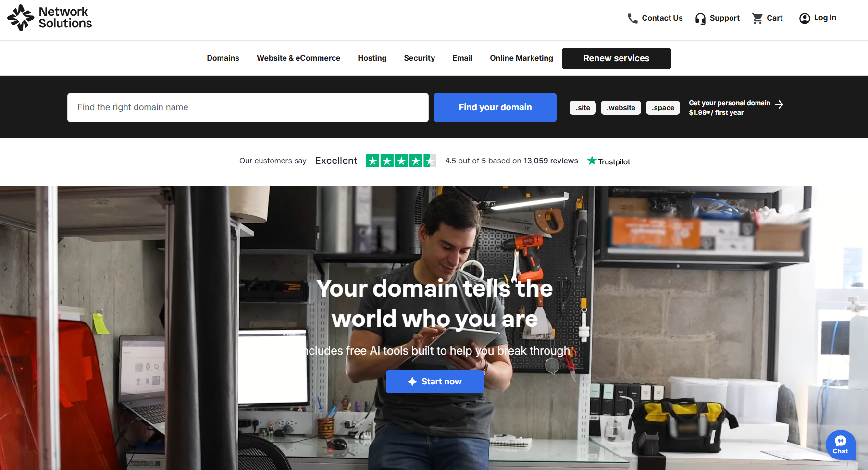Click the green Trustpilot star rating

coord(401,161)
